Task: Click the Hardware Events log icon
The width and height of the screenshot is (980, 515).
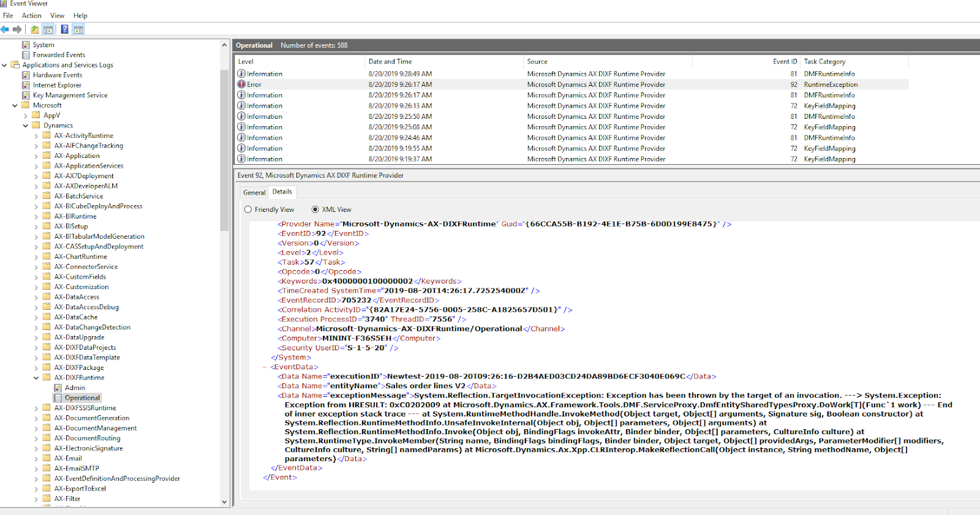Action: coord(26,75)
